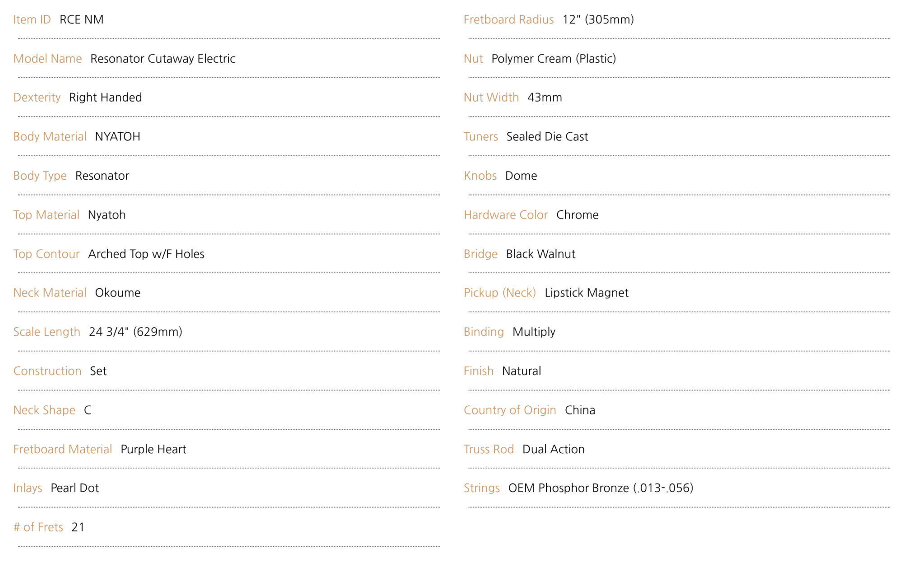
Task: Click the Okoume neck material value
Action: [x=117, y=293]
